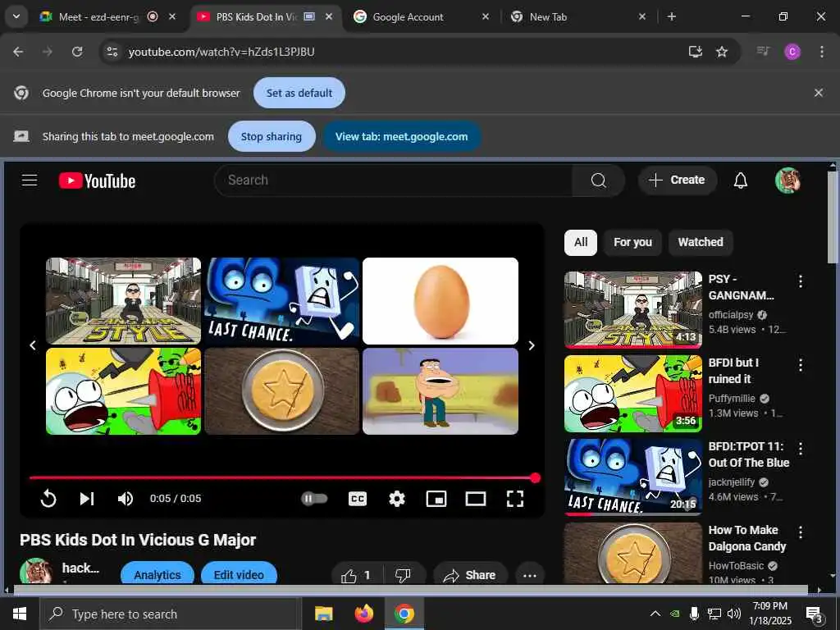Viewport: 840px width, 630px height.
Task: Select the Watched filter chip
Action: click(x=701, y=242)
